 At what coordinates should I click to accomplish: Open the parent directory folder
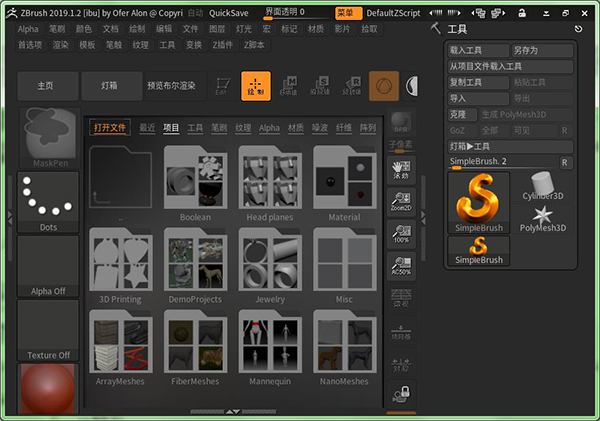pos(121,184)
